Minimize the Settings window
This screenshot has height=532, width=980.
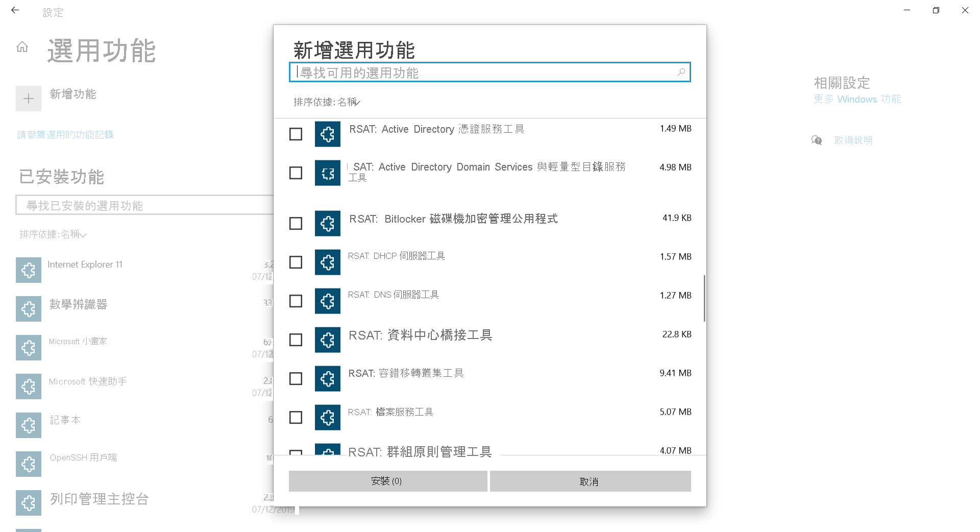[x=907, y=10]
